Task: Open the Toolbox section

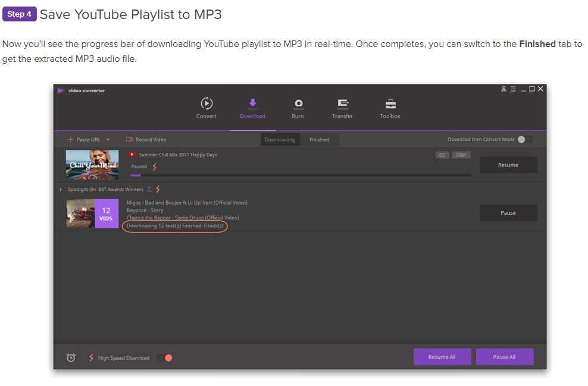Action: click(x=390, y=107)
